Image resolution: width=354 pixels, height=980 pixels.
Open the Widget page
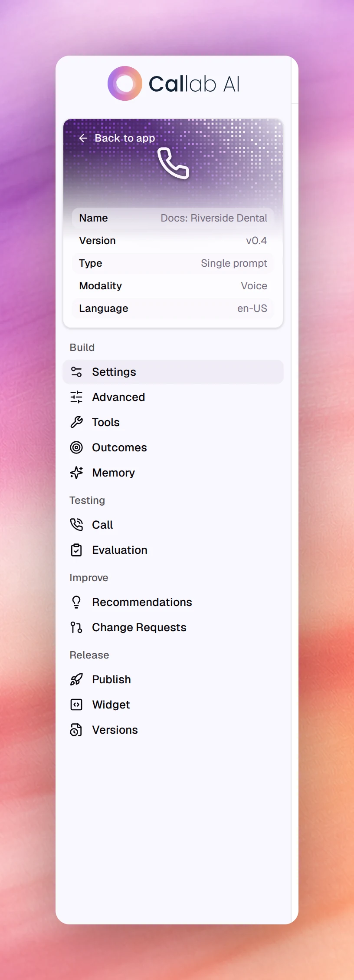coord(173,705)
